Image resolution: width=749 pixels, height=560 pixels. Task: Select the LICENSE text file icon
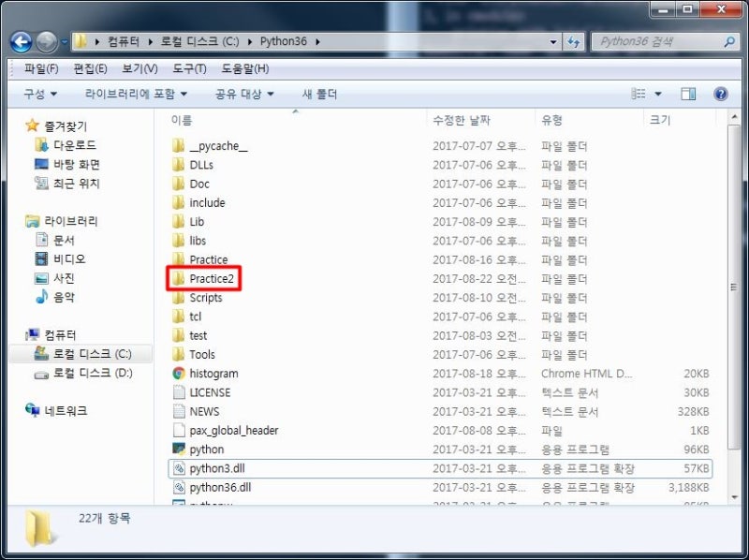(179, 392)
